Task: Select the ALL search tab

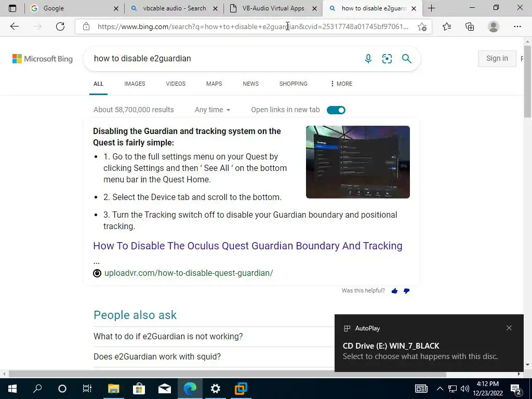Action: (98, 84)
